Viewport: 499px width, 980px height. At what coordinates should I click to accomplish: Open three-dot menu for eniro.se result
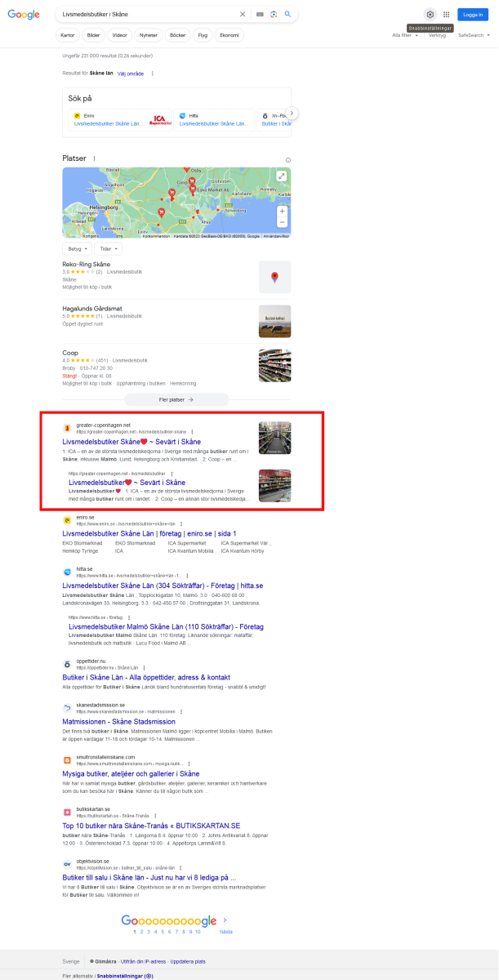pos(180,523)
